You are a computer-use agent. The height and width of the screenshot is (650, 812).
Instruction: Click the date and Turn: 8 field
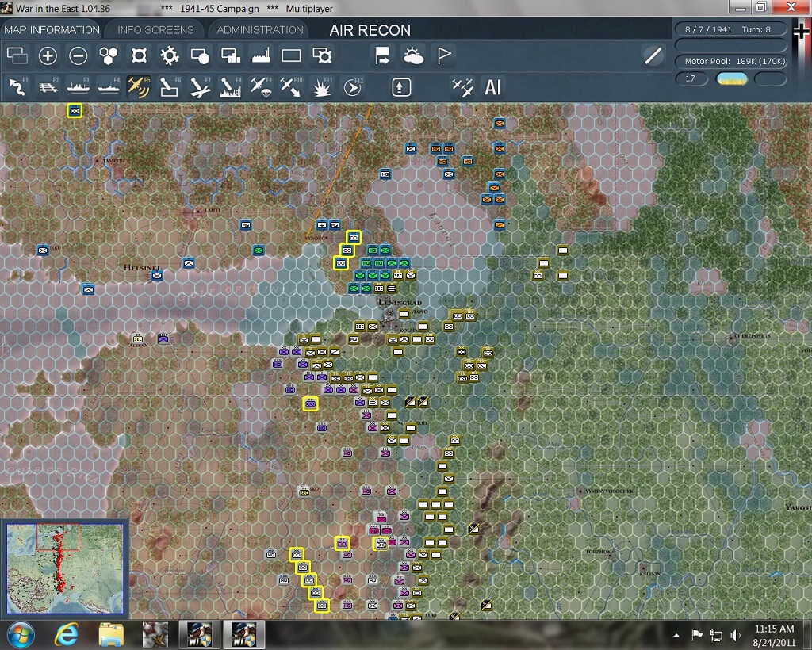[x=730, y=29]
